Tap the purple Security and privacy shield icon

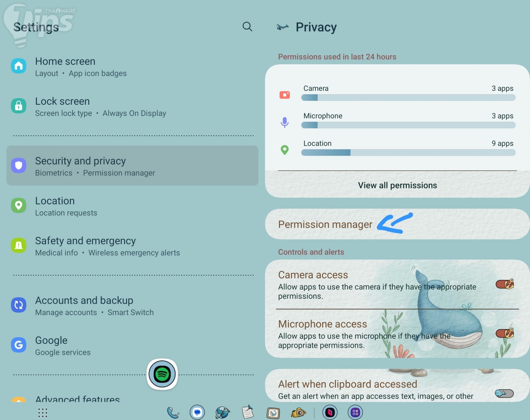click(19, 165)
